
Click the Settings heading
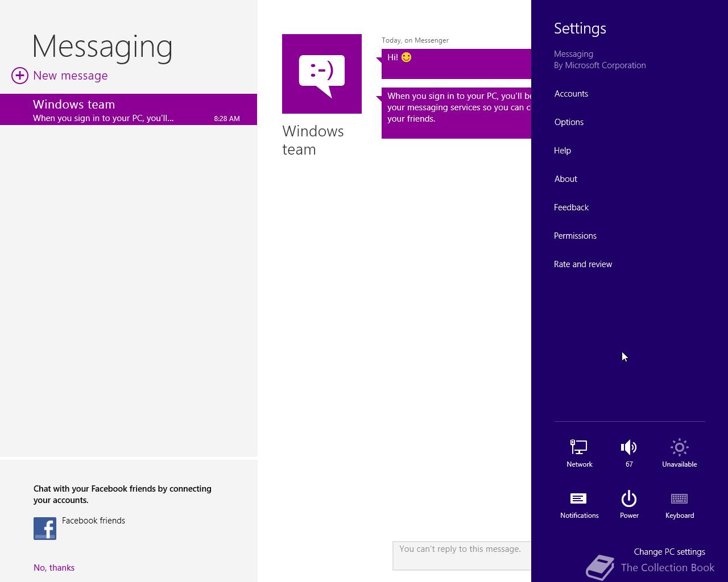pos(580,28)
